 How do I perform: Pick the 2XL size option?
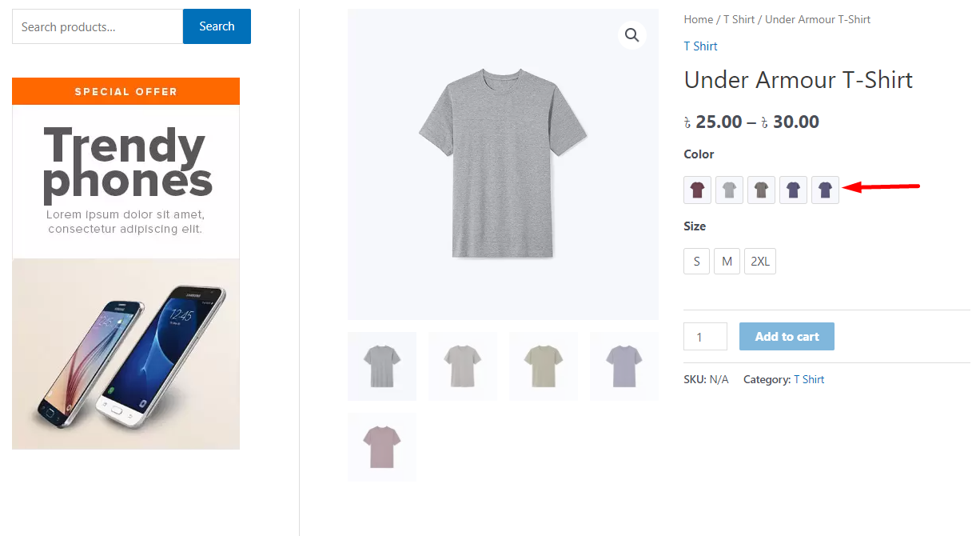759,262
